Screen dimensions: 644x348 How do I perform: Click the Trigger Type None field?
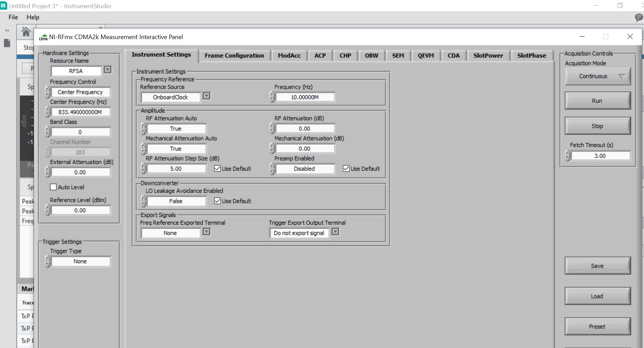pos(80,261)
